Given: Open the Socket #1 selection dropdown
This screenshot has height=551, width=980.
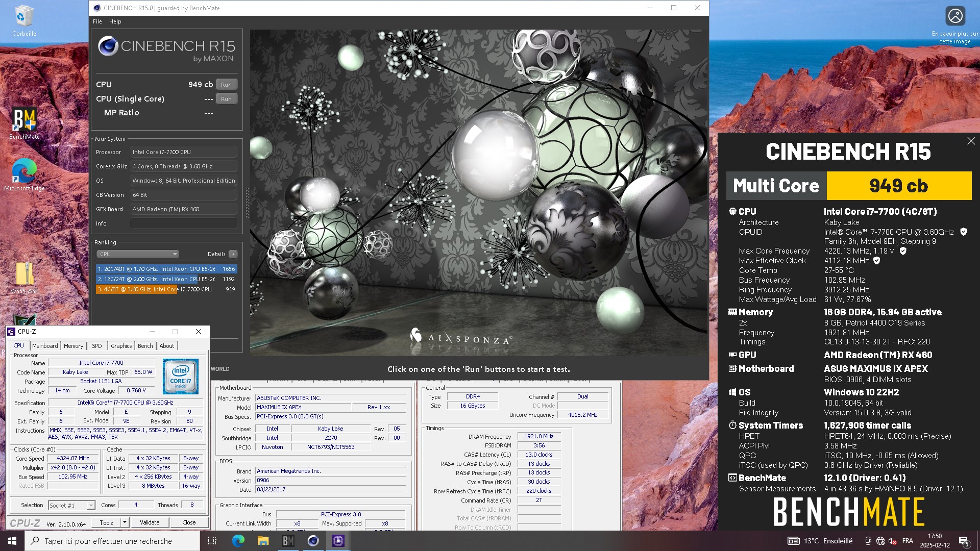Looking at the screenshot, I should coord(71,505).
